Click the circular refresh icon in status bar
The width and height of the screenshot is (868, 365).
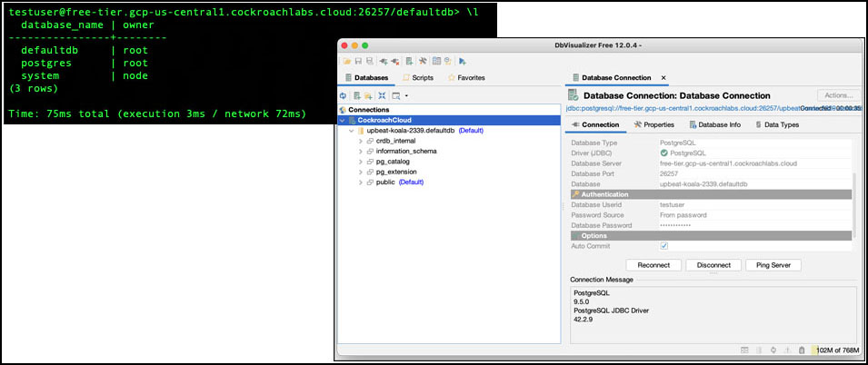click(x=773, y=350)
